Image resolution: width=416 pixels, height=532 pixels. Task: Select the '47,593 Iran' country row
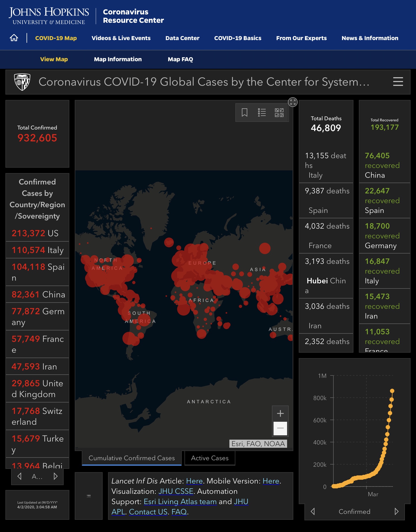coord(37,366)
